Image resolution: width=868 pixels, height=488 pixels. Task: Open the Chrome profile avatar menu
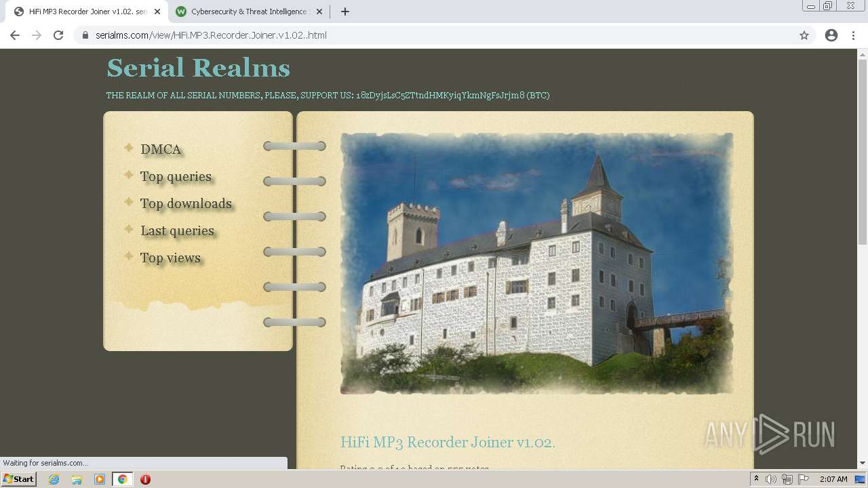[831, 35]
